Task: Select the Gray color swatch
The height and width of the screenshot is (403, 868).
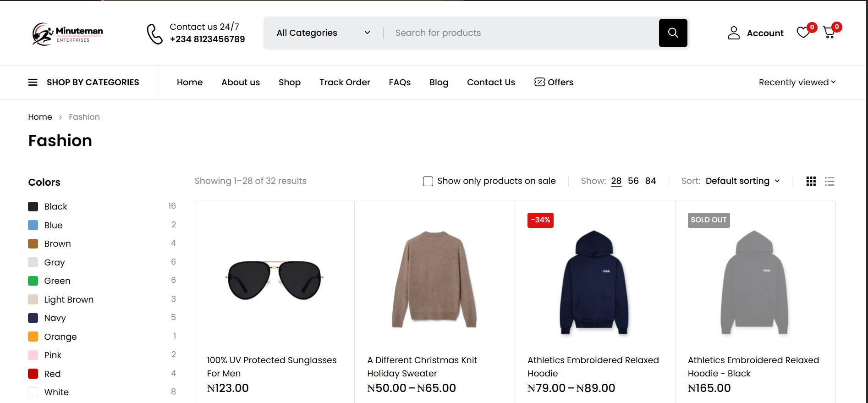Action: pos(33,262)
